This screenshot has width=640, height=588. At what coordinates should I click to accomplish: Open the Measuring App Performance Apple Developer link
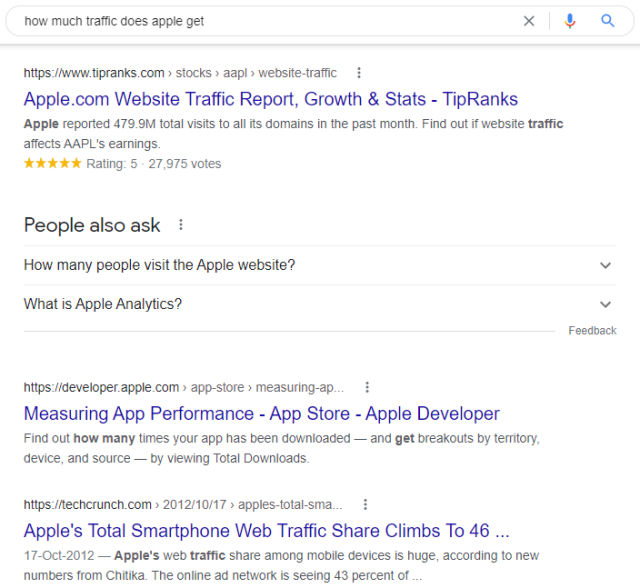262,414
